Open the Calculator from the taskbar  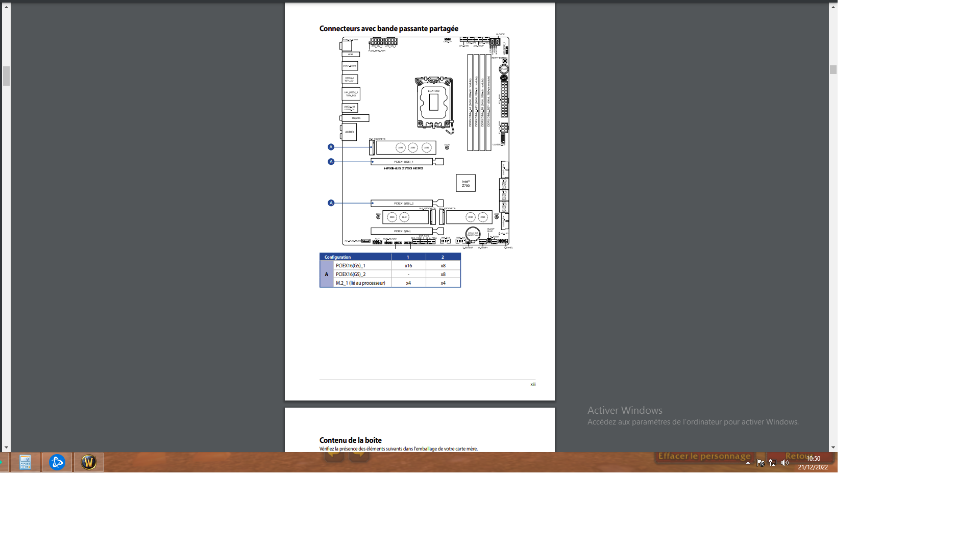pyautogui.click(x=25, y=462)
